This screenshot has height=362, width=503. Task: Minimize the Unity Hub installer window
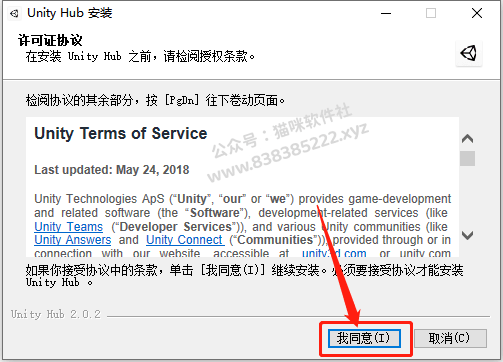point(386,13)
